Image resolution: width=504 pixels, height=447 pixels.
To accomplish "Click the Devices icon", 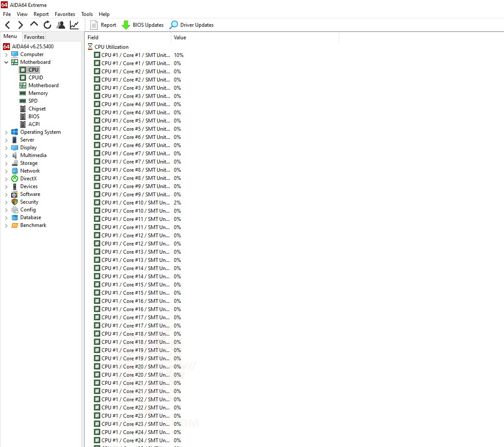I will pyautogui.click(x=15, y=186).
